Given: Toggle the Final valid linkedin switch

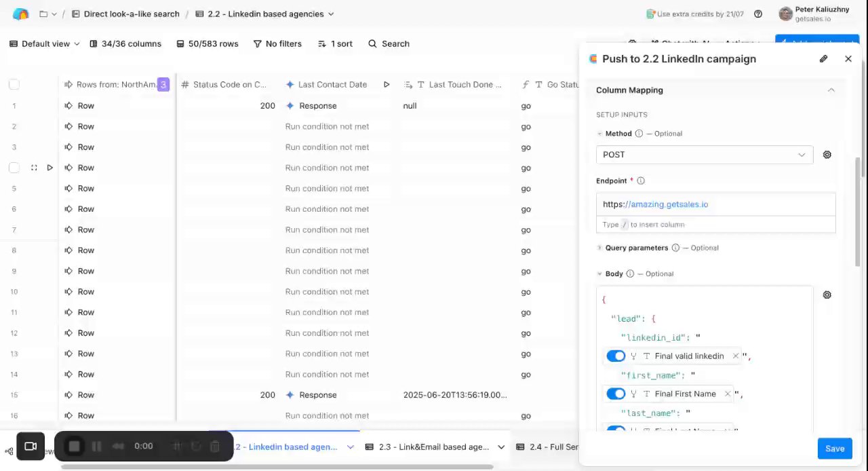Looking at the screenshot, I should click(x=616, y=356).
